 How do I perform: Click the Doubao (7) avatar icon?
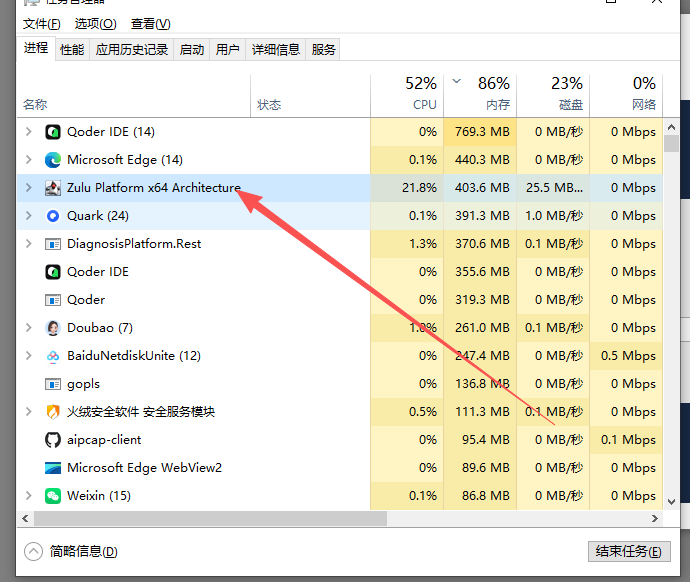coord(53,328)
